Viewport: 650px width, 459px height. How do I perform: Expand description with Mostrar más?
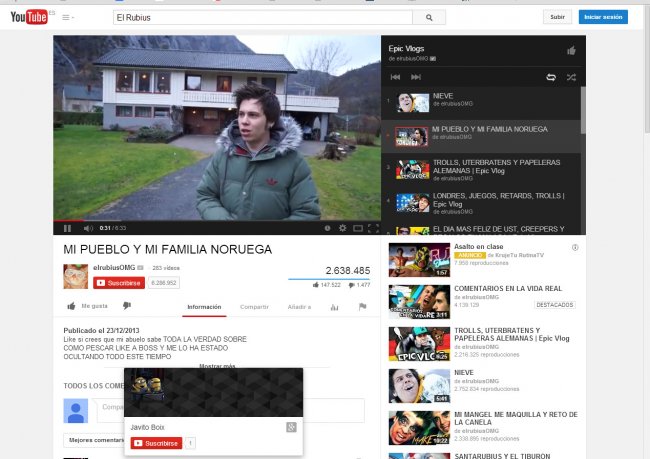(x=217, y=366)
